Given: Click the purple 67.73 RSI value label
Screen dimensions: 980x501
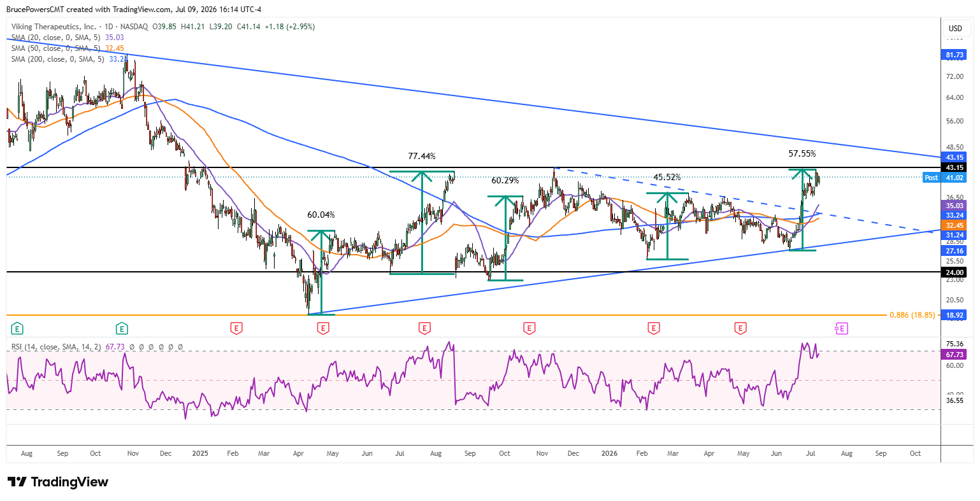Looking at the screenshot, I should coord(955,355).
